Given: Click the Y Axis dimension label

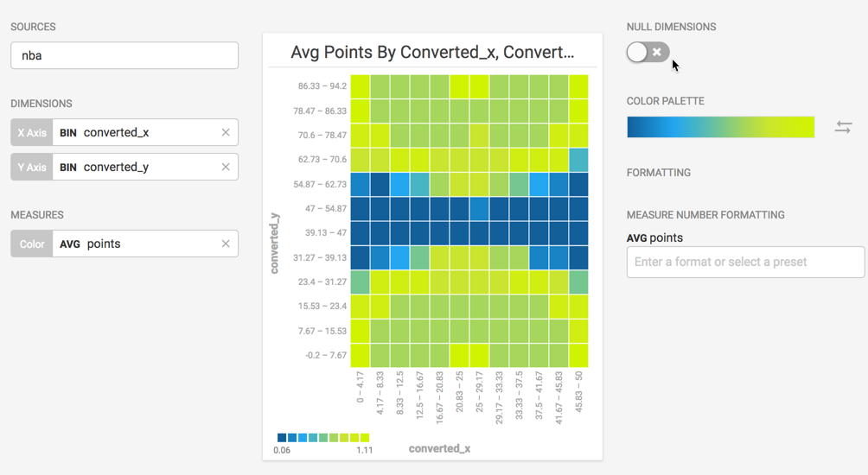Looking at the screenshot, I should click(32, 167).
